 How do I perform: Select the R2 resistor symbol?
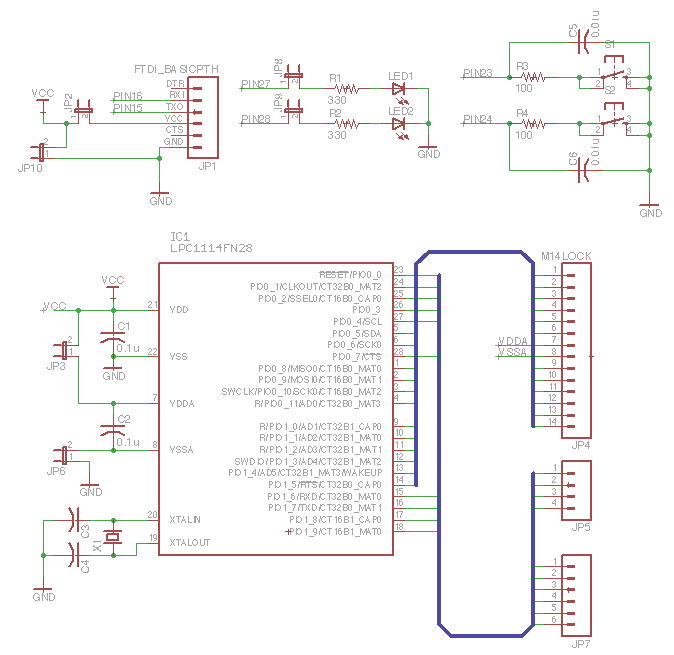coord(347,124)
